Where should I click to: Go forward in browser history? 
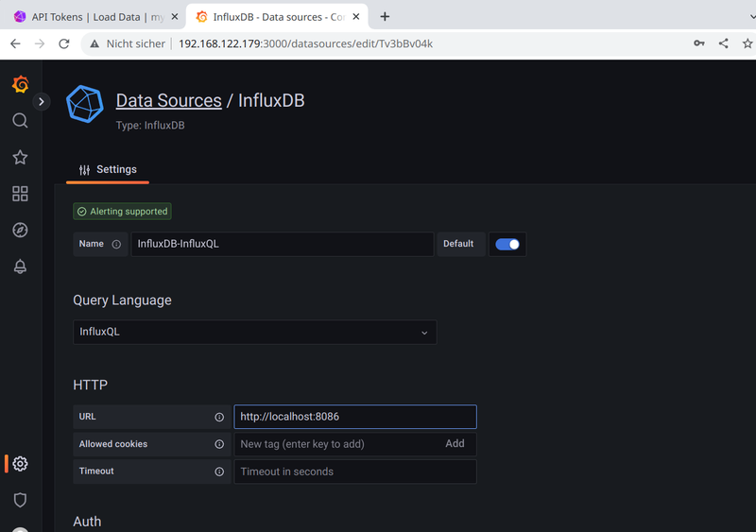coord(40,43)
